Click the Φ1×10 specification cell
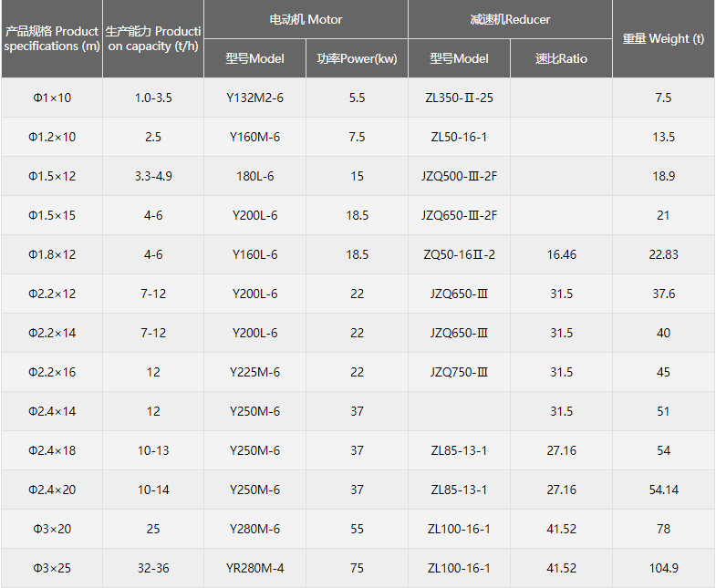The height and width of the screenshot is (588, 716). [x=52, y=98]
